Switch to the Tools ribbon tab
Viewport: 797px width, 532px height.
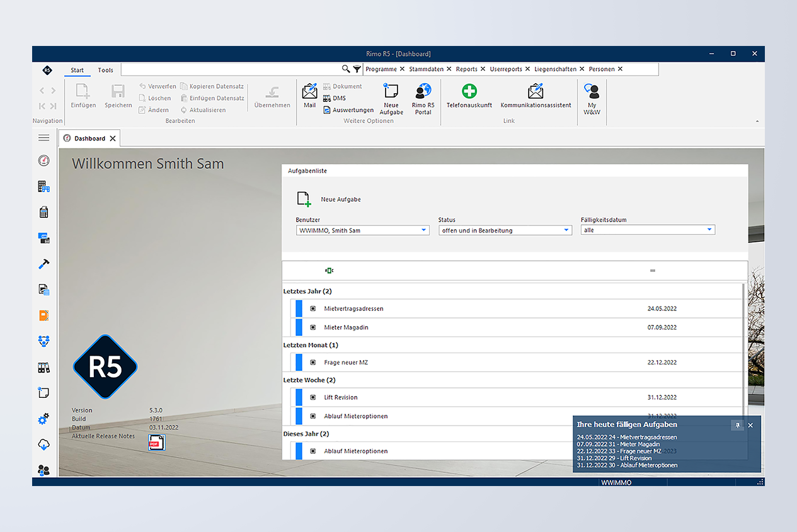(105, 70)
